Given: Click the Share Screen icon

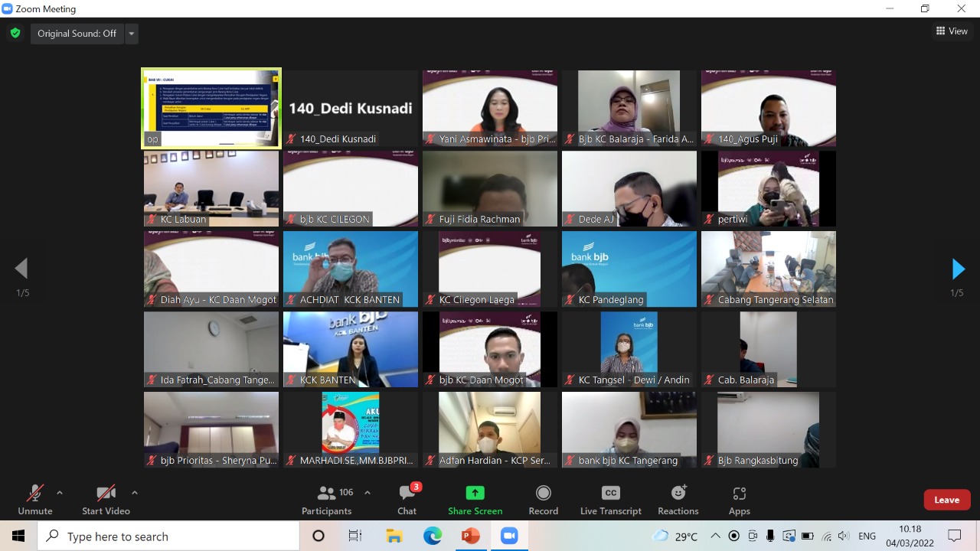Looking at the screenshot, I should pyautogui.click(x=475, y=494).
